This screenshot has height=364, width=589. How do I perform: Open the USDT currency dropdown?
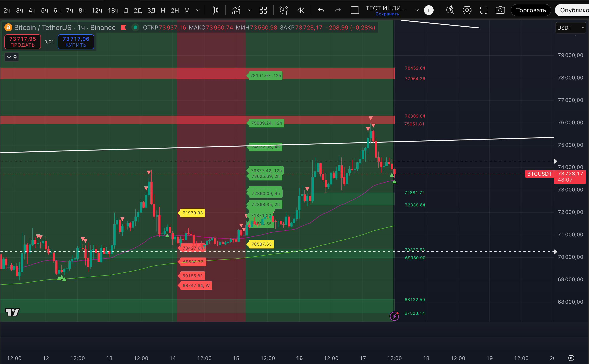click(x=571, y=28)
